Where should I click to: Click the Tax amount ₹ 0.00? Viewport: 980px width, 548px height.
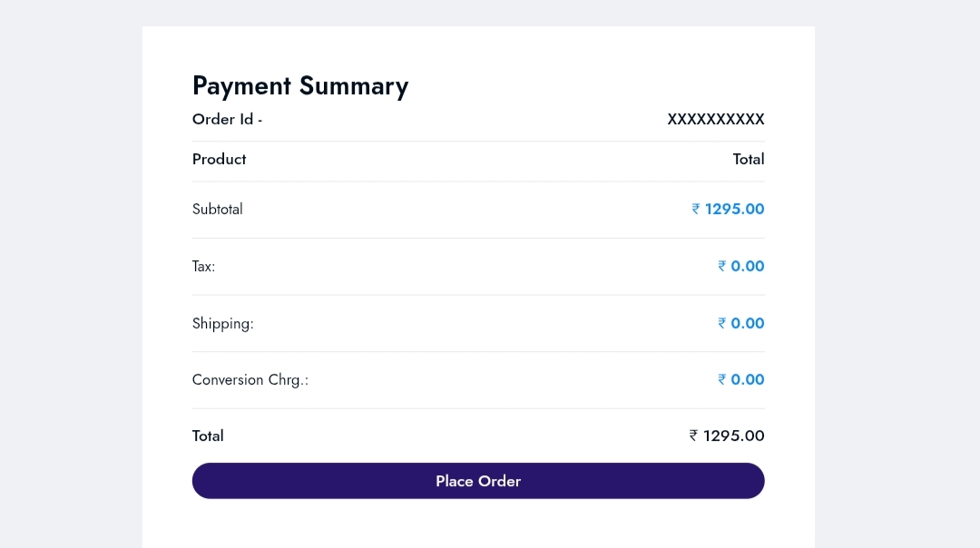741,266
